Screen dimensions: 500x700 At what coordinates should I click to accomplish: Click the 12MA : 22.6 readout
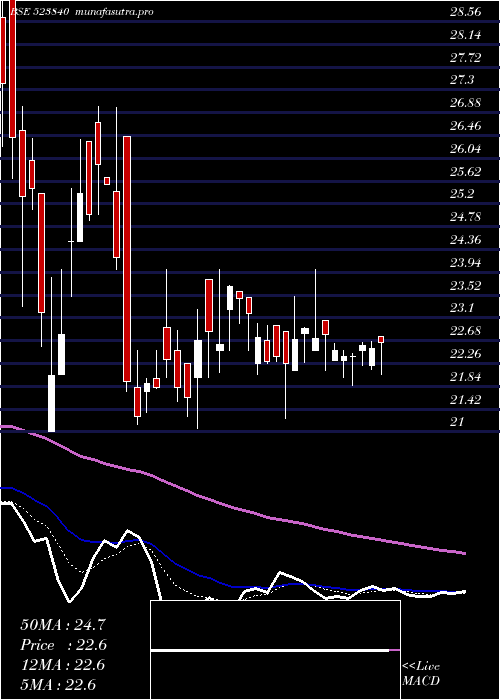coord(63,665)
